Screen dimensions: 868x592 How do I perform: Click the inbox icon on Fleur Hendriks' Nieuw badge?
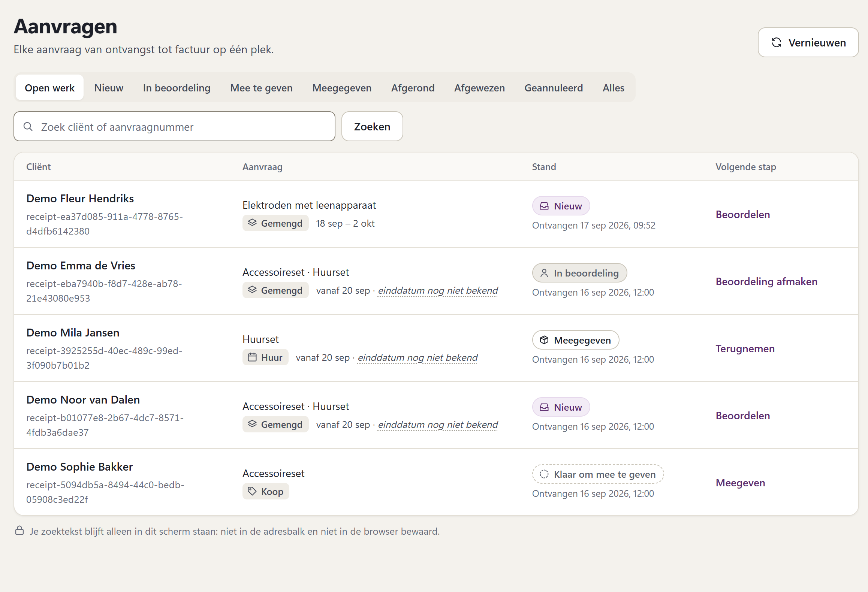point(544,206)
